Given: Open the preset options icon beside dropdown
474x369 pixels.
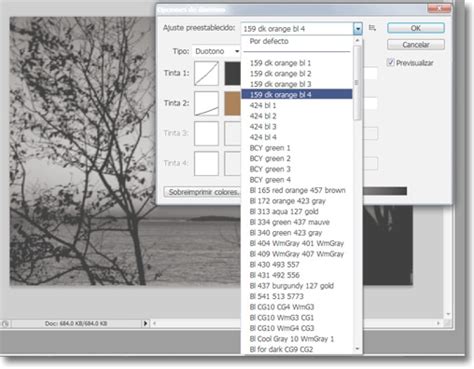Looking at the screenshot, I should coord(372,28).
